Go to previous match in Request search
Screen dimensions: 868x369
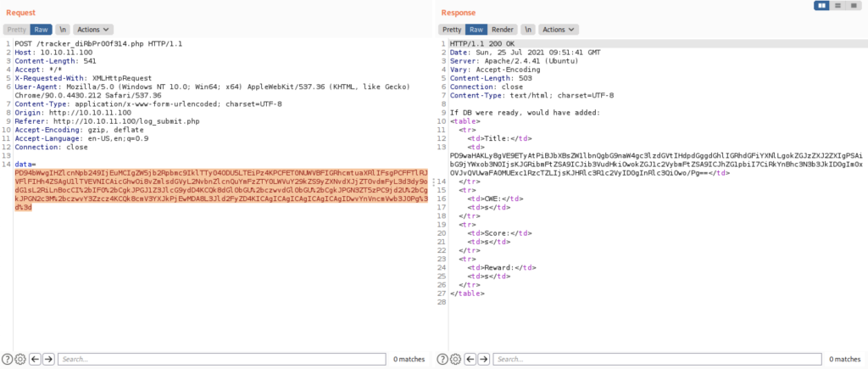tap(35, 359)
